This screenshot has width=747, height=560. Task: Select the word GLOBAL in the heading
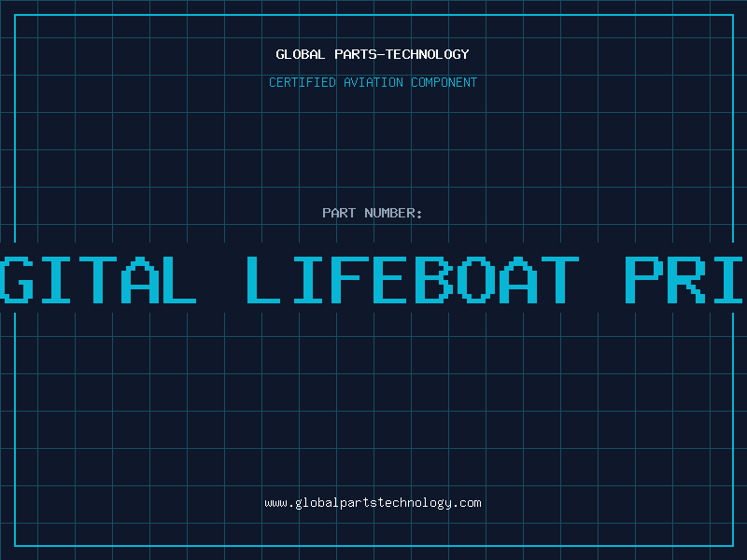tap(301, 54)
